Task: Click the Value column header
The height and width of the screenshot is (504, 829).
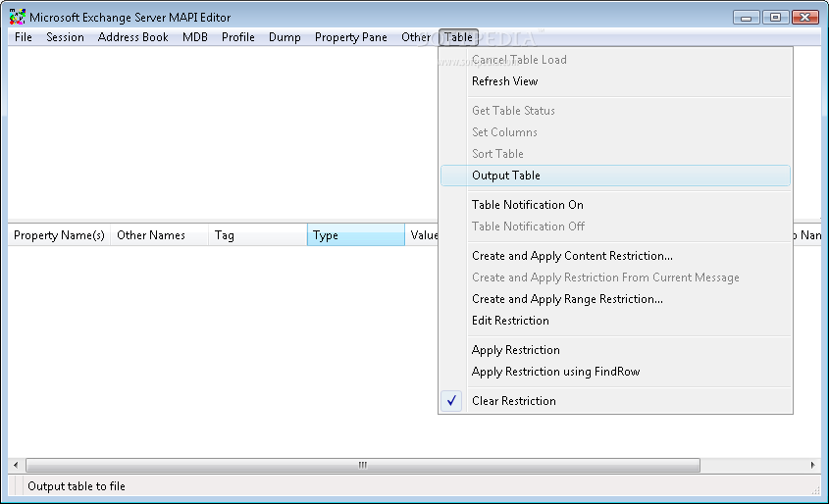Action: point(422,235)
